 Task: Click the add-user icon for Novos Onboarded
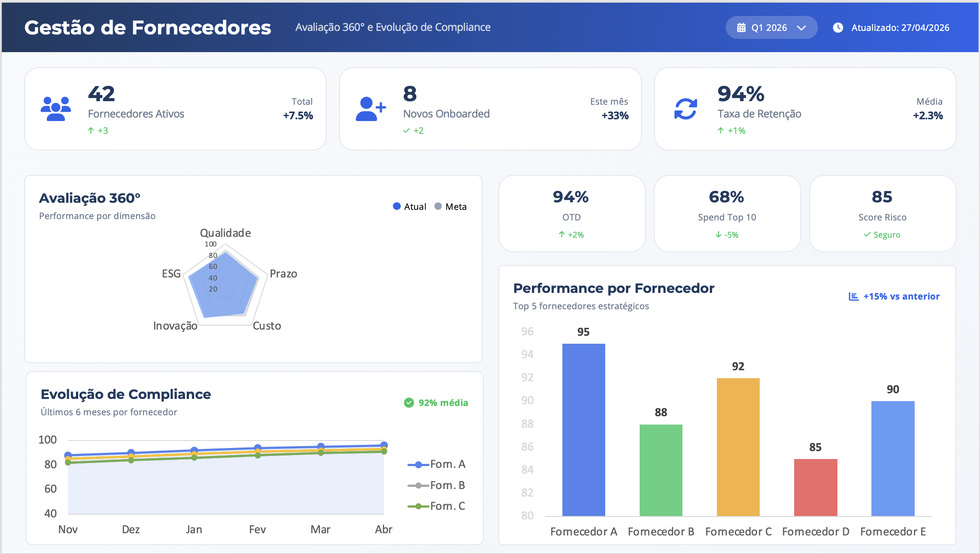[371, 109]
